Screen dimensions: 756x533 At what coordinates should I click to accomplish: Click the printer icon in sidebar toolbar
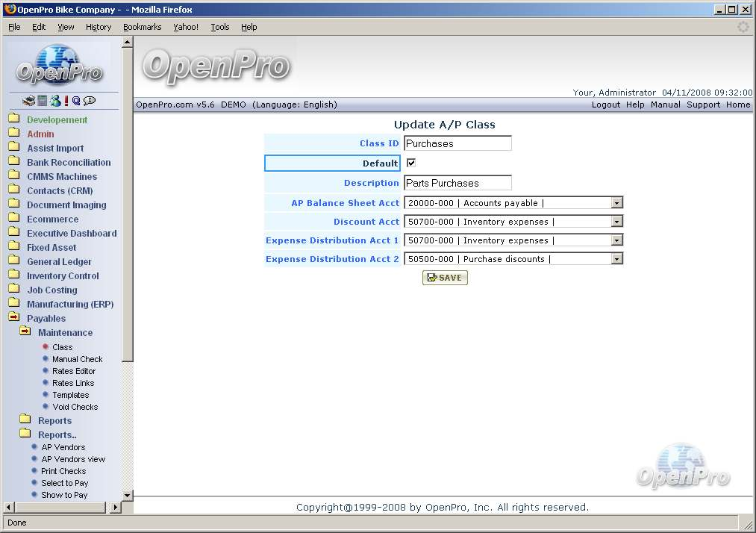pos(28,101)
